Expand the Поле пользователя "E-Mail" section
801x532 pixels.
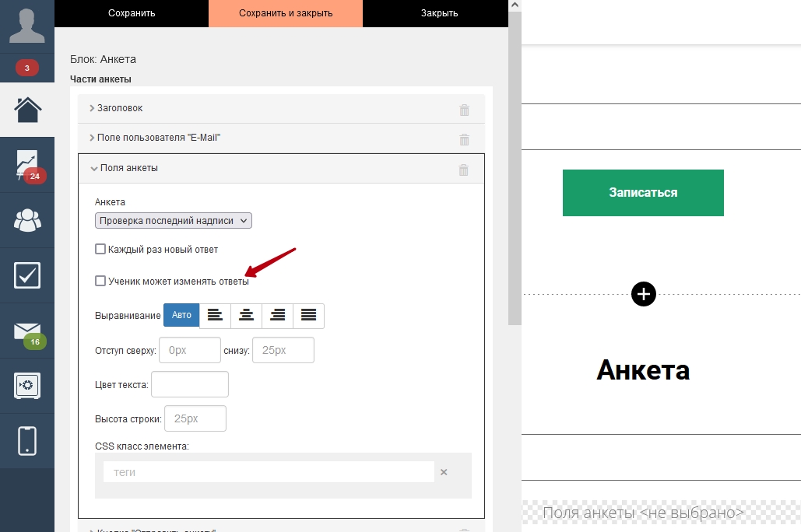(x=159, y=138)
